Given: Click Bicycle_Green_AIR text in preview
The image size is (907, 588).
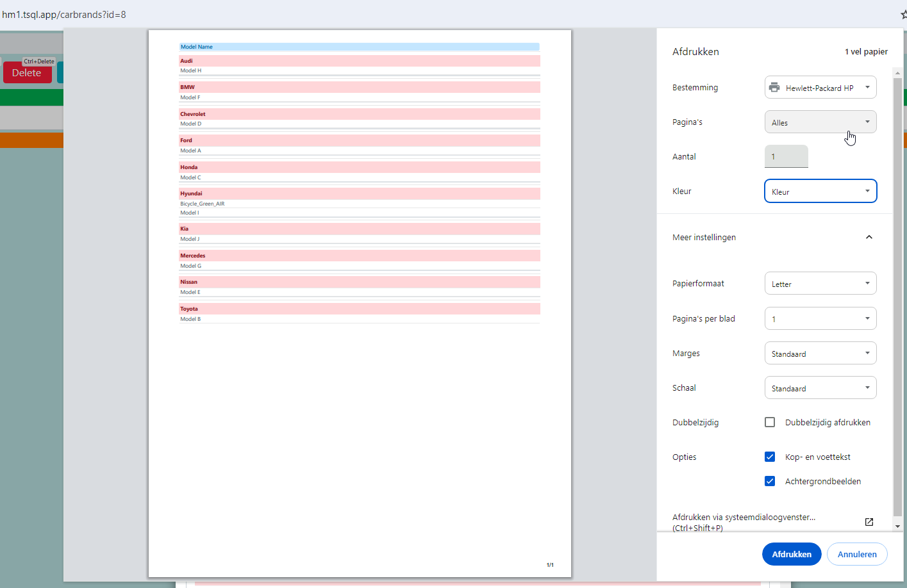Looking at the screenshot, I should coord(203,204).
